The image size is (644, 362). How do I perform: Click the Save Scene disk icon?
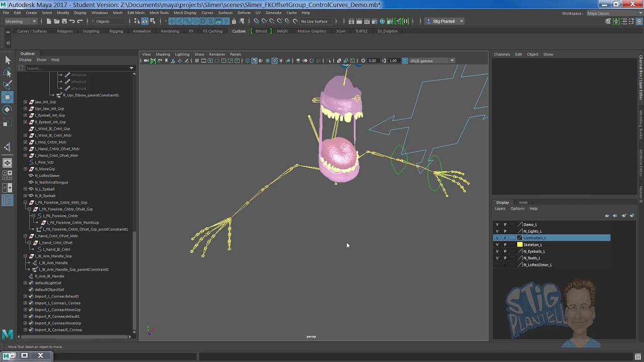[64, 21]
